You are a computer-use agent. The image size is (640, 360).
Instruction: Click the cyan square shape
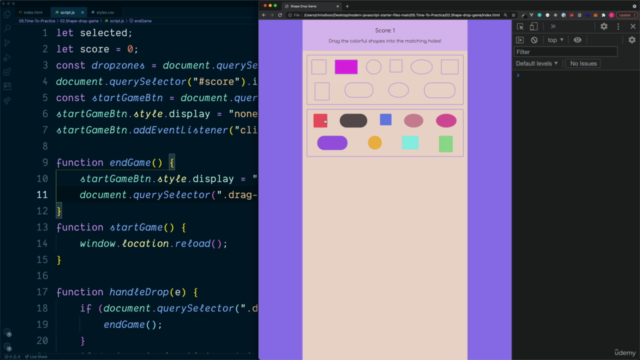[x=410, y=143]
